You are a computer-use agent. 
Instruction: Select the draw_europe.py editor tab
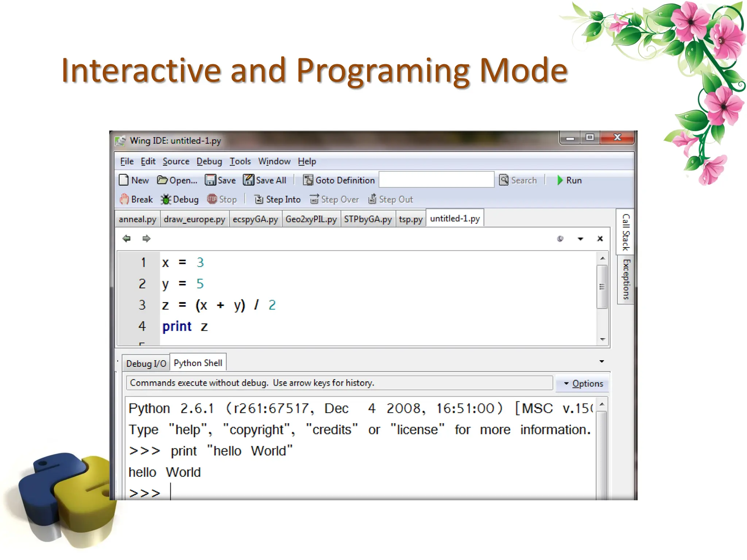click(x=194, y=219)
